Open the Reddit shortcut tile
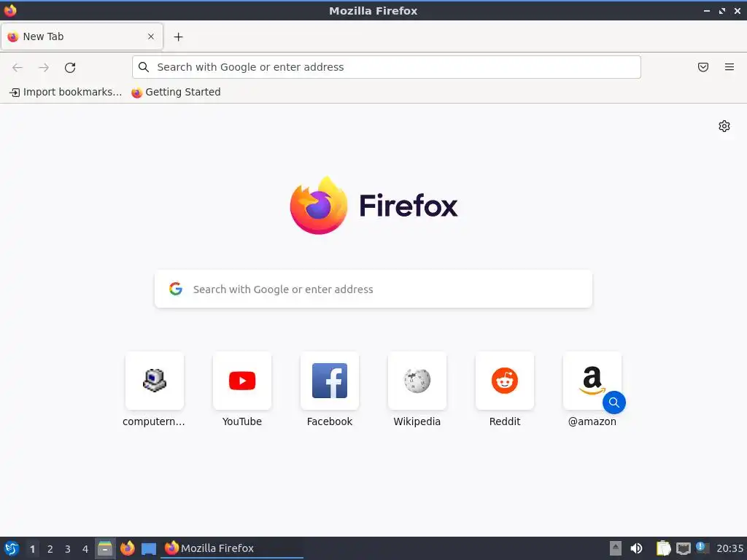Image resolution: width=747 pixels, height=560 pixels. coord(505,381)
